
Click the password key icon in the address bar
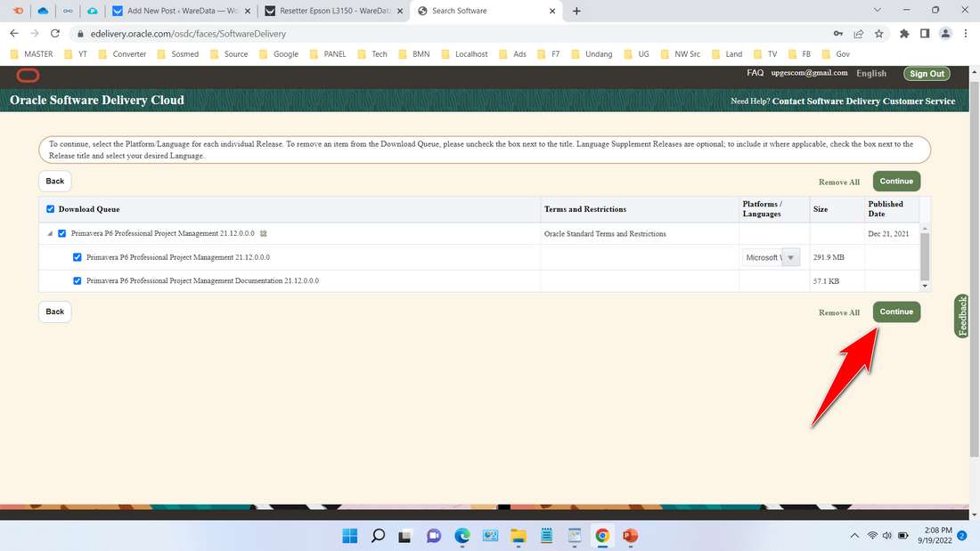point(837,33)
